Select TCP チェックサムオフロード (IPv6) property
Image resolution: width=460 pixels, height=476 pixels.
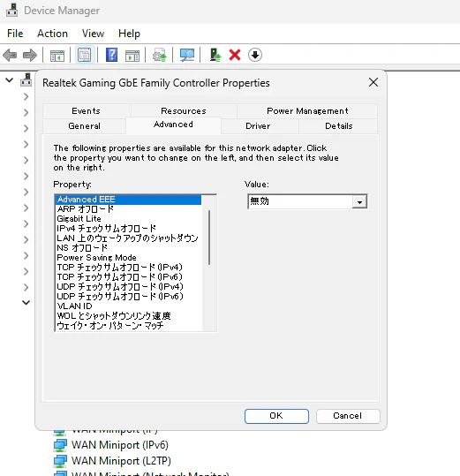[x=129, y=277]
